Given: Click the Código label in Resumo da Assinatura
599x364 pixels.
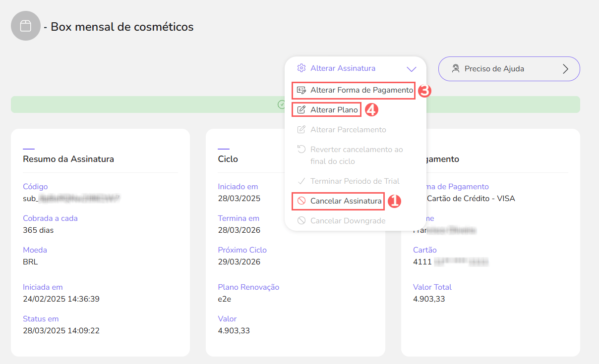Looking at the screenshot, I should pyautogui.click(x=35, y=187).
